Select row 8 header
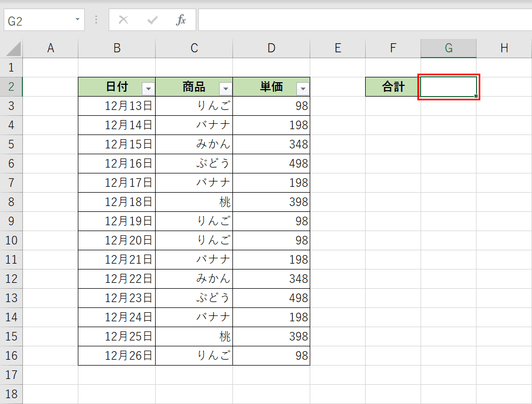 tap(11, 202)
